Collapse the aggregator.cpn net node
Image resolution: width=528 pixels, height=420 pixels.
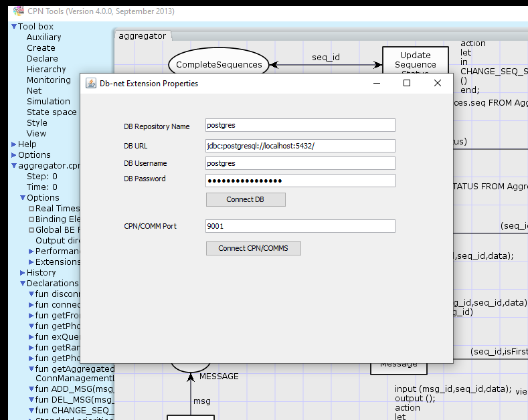14,166
